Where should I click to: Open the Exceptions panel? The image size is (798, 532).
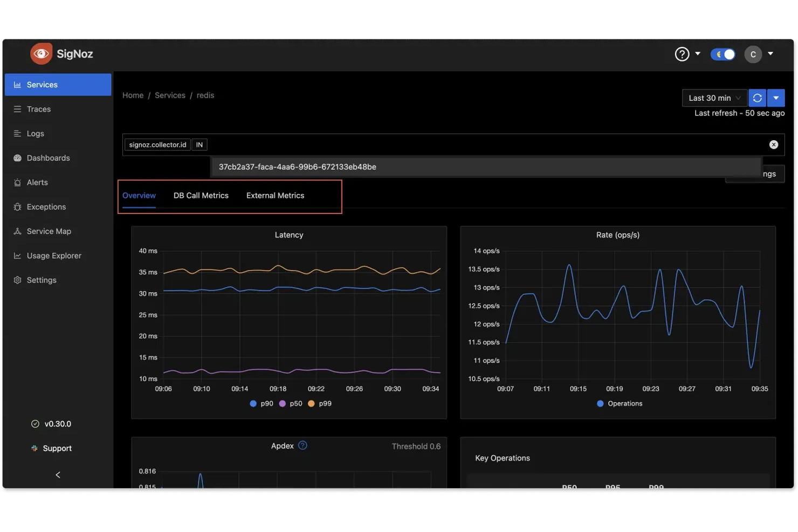(x=46, y=206)
